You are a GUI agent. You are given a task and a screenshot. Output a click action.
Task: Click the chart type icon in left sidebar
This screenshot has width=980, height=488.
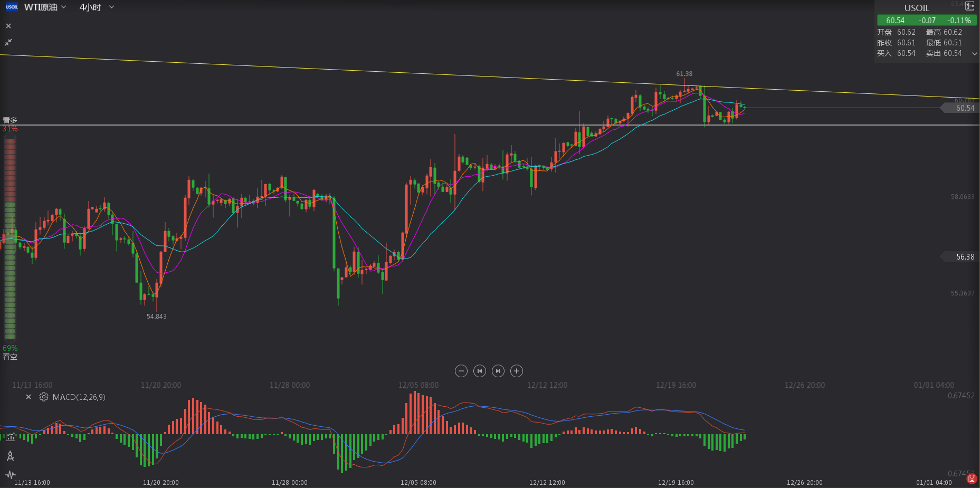10,437
